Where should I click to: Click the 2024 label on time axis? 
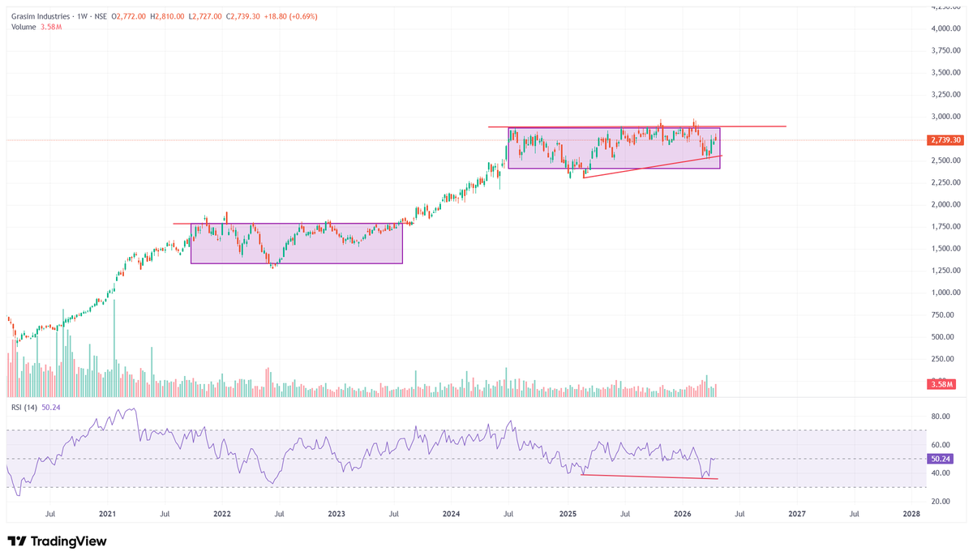(x=451, y=514)
